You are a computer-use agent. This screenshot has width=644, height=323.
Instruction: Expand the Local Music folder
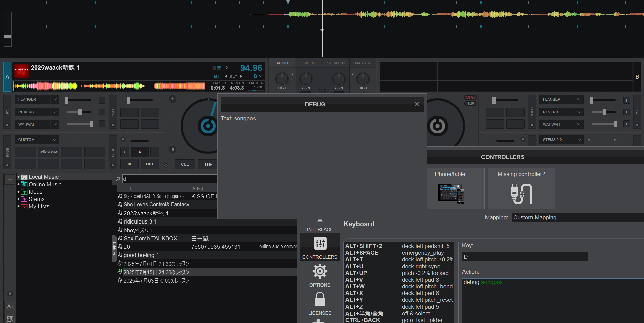point(18,177)
